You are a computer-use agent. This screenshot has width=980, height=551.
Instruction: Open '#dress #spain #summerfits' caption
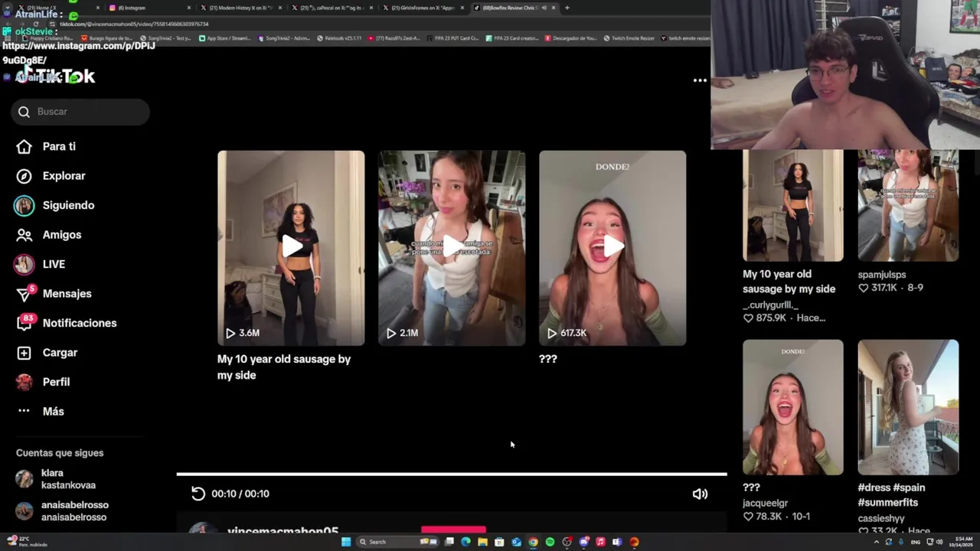[x=892, y=495]
